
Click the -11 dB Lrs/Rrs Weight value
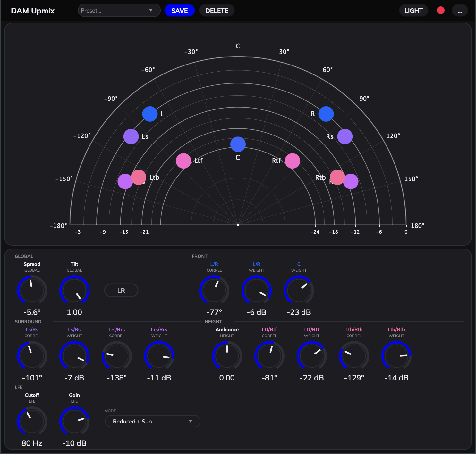(159, 378)
